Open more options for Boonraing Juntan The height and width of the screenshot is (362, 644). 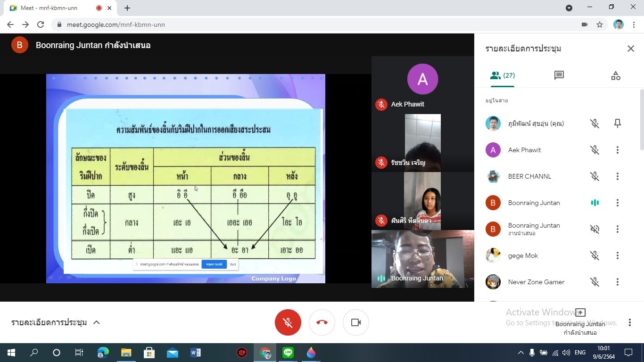click(617, 203)
